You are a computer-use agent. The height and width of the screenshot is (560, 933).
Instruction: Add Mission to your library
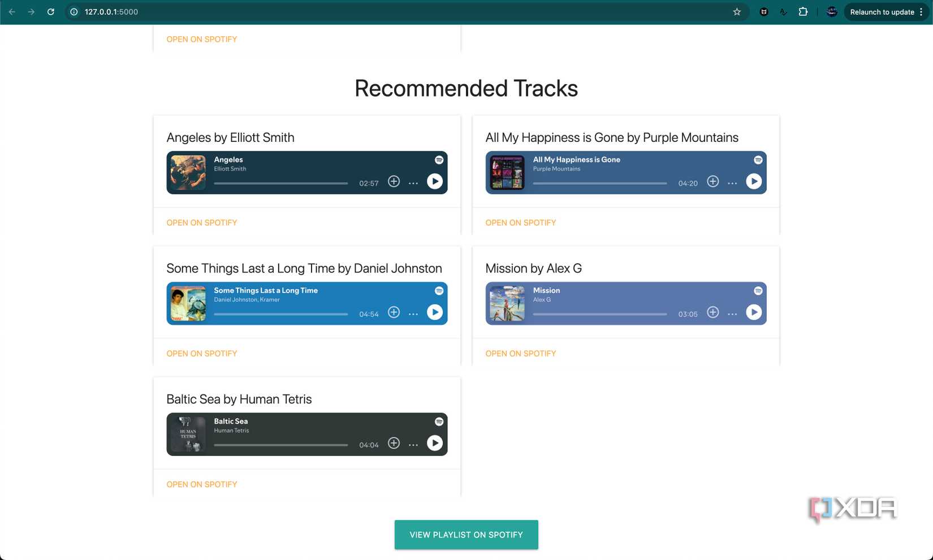coord(712,312)
